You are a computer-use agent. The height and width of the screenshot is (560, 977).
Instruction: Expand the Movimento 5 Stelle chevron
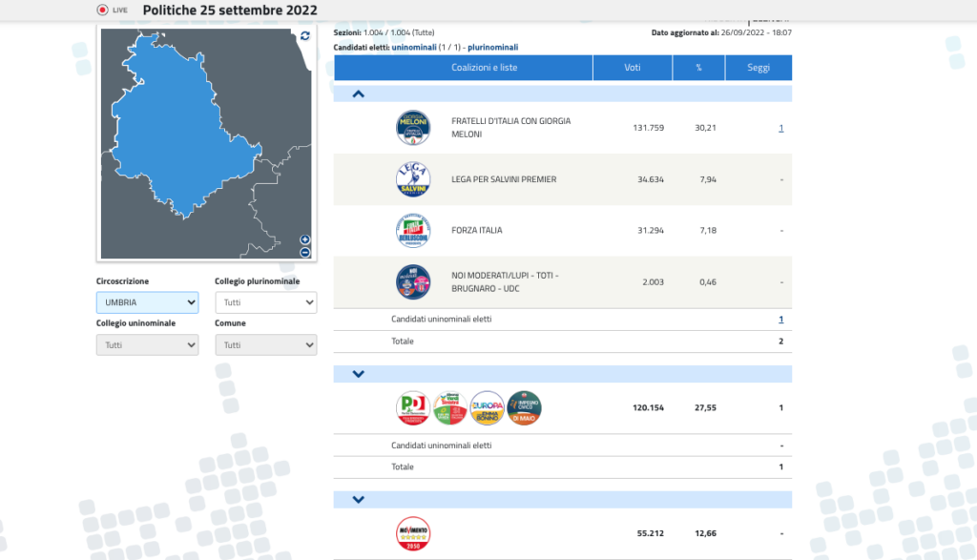pyautogui.click(x=359, y=500)
